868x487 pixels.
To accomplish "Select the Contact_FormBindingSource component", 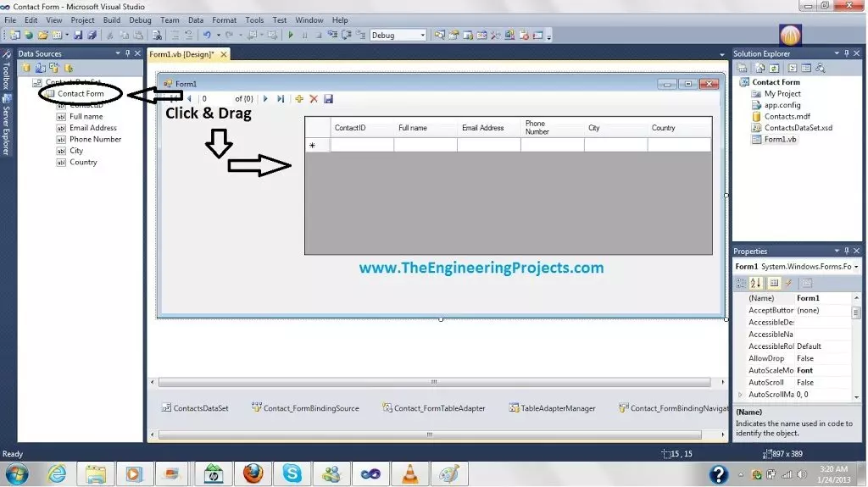I will pos(305,408).
